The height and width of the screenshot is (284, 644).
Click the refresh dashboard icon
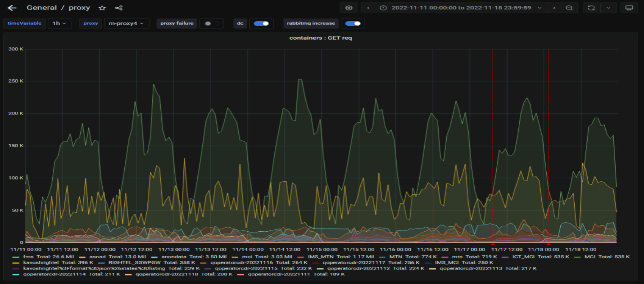click(591, 8)
